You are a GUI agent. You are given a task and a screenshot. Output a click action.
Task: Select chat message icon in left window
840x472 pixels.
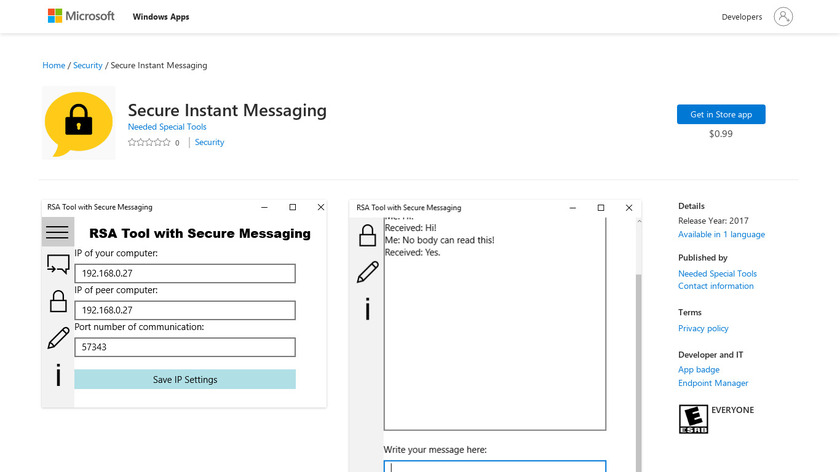coord(58,264)
